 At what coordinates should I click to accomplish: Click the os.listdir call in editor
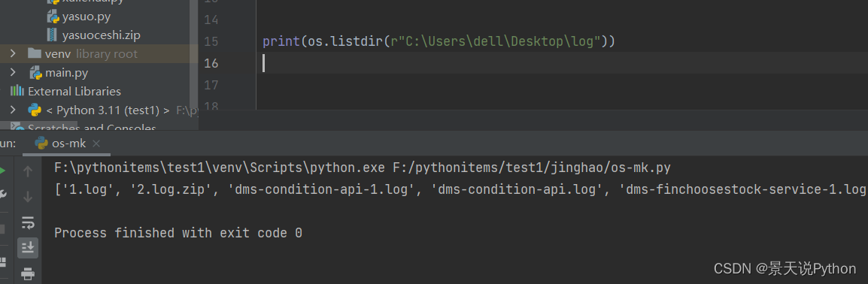pyautogui.click(x=345, y=41)
